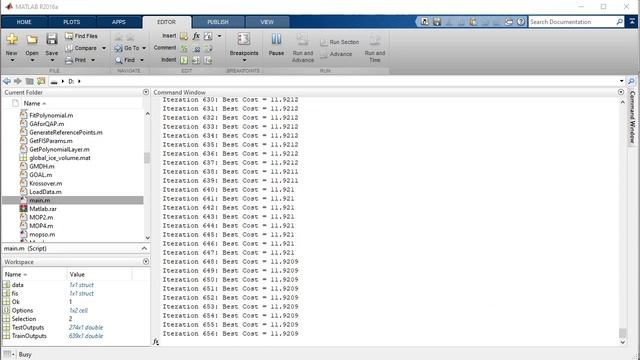Image resolution: width=640 pixels, height=360 pixels.
Task: Click the Compare button
Action: 81,48
